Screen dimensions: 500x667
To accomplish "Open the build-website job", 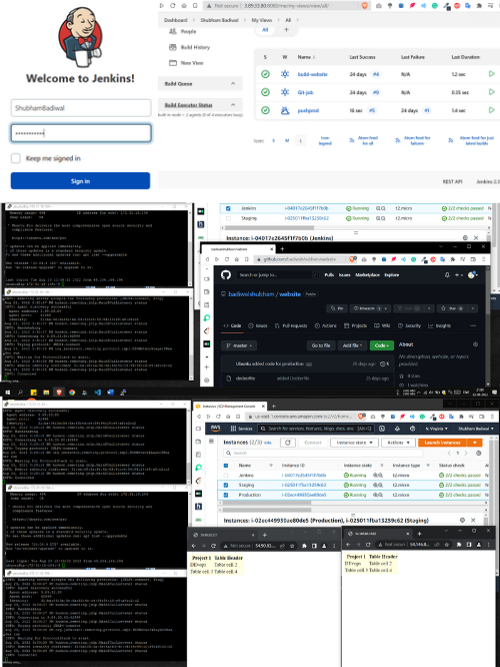I will coord(312,74).
